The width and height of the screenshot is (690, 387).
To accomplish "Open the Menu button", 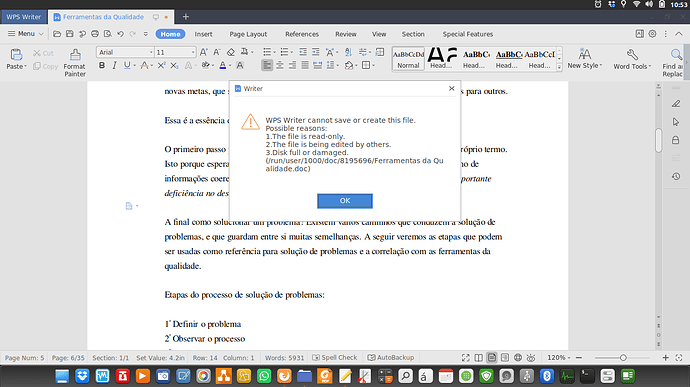I will (x=26, y=34).
